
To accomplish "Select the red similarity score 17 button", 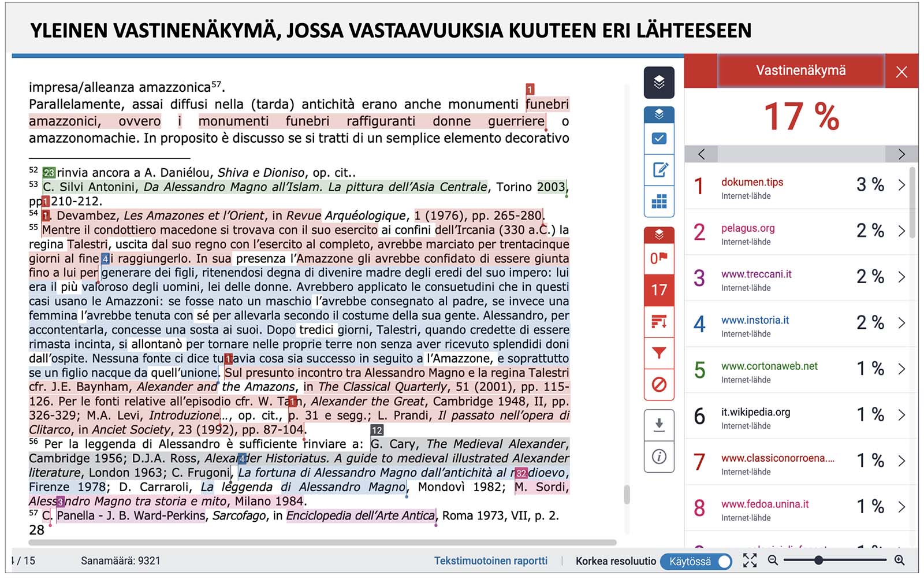I will pyautogui.click(x=659, y=290).
